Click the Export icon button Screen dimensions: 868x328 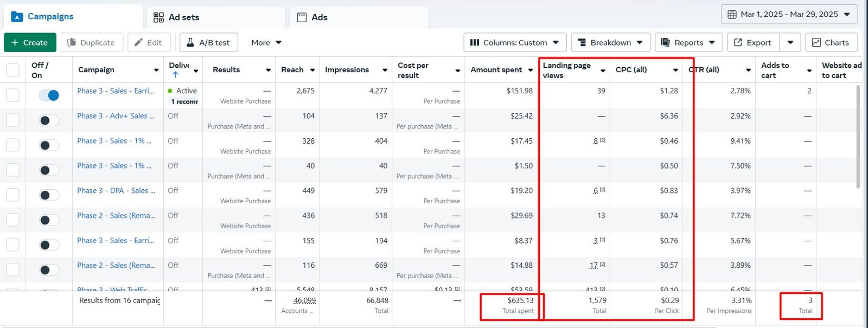click(752, 42)
